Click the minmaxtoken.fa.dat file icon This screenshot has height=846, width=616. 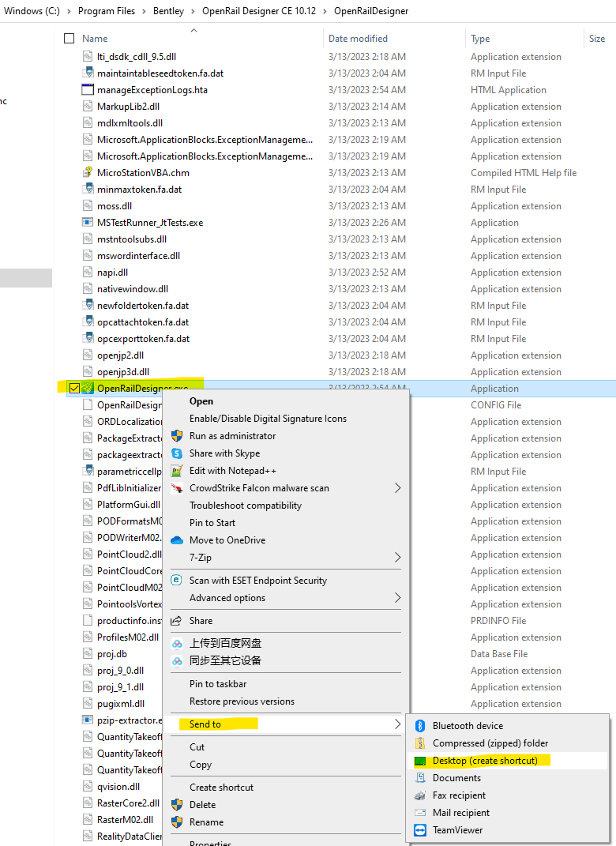click(x=88, y=190)
